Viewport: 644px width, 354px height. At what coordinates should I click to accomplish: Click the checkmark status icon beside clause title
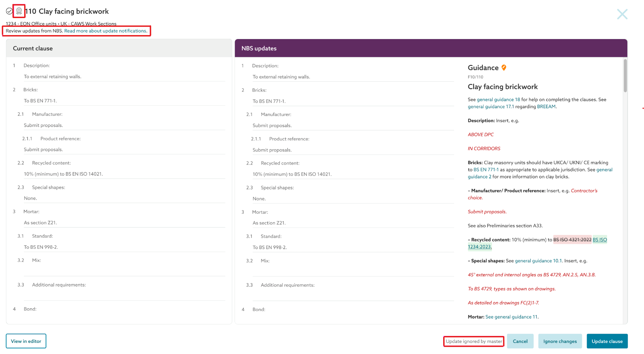pyautogui.click(x=9, y=11)
